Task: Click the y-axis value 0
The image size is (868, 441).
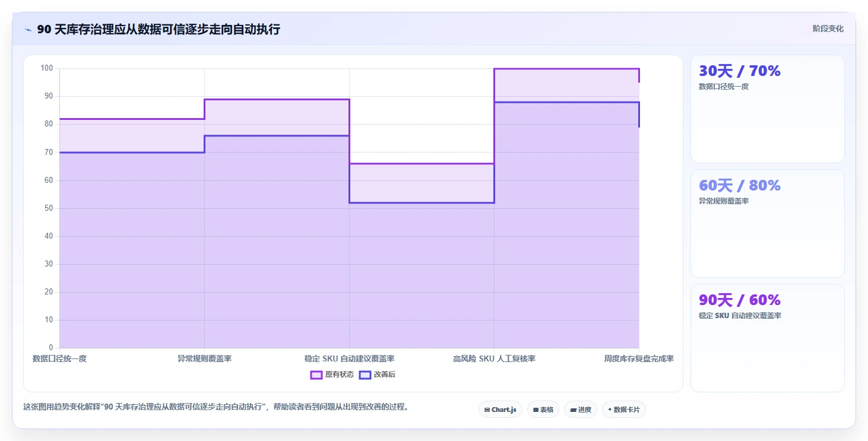Action: click(x=51, y=348)
